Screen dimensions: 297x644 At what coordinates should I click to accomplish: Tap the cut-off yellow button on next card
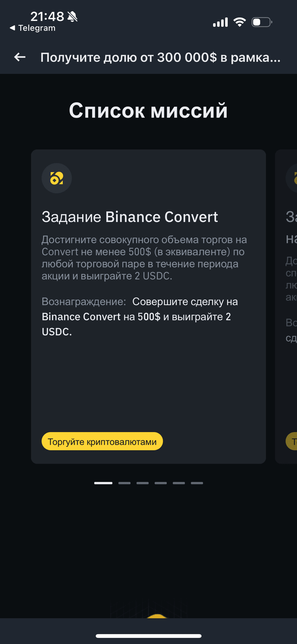tap(291, 441)
